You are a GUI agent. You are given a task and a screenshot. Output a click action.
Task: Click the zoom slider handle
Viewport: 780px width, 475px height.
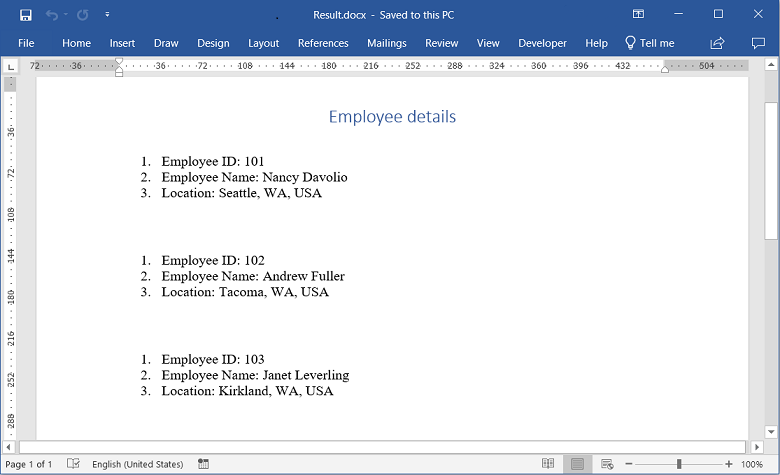coord(679,464)
